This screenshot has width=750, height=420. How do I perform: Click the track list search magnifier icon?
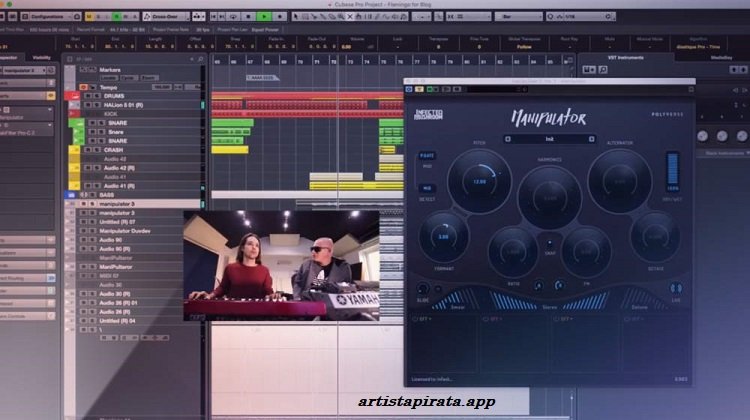click(x=201, y=59)
